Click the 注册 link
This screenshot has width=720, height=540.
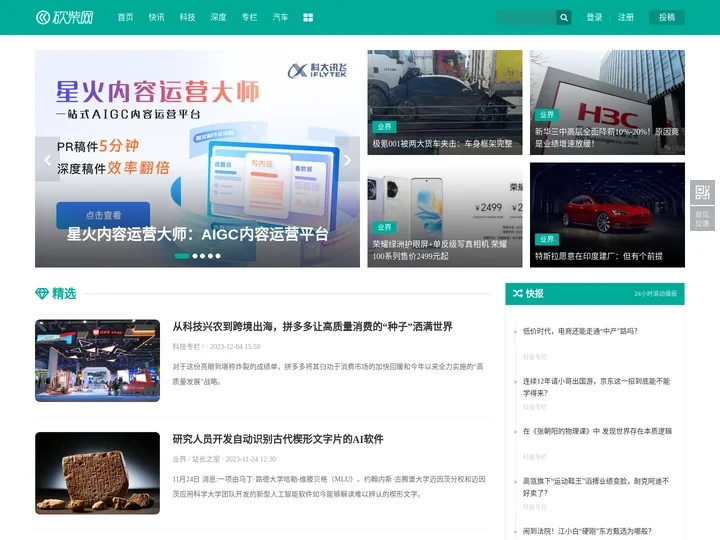pos(625,17)
